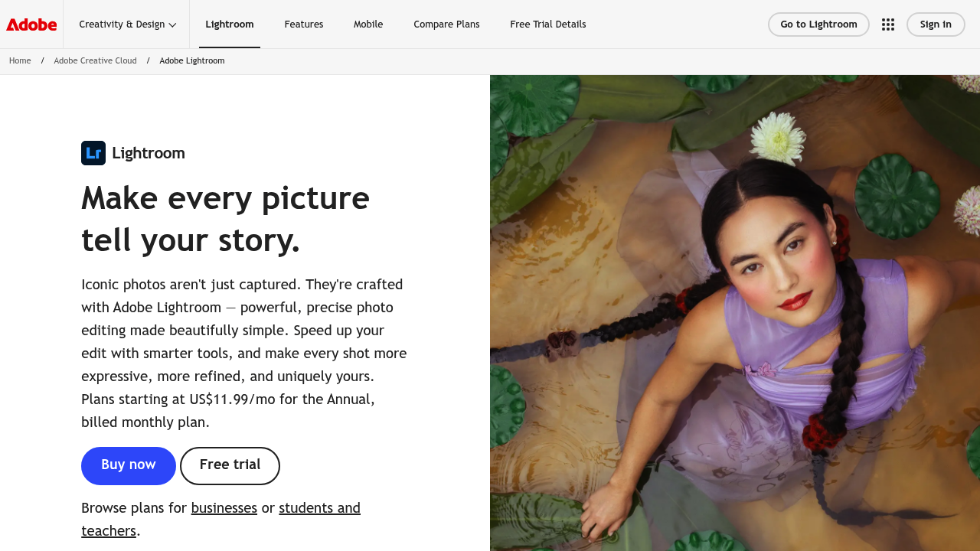Click the hero photo of the woman
This screenshot has height=551, width=980.
(x=735, y=313)
